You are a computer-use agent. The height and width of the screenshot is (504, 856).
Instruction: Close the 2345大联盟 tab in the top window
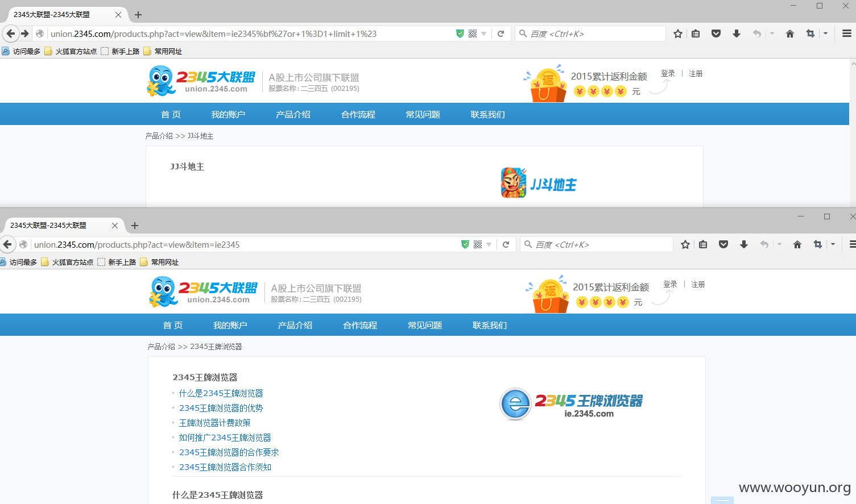pos(118,15)
